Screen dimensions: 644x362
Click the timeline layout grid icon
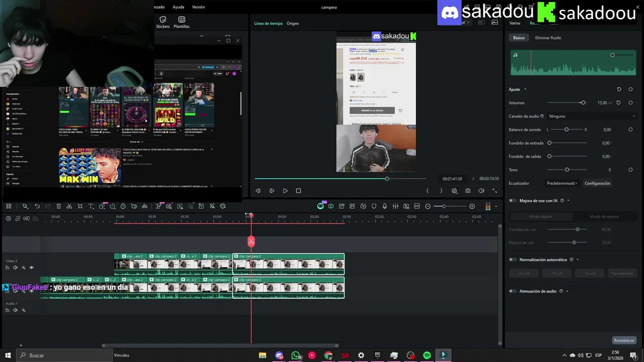point(9,206)
